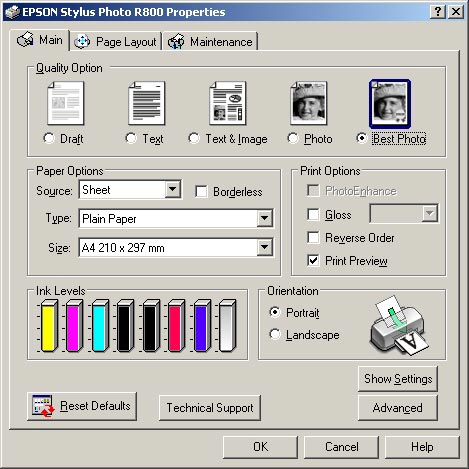Open the paper Size dropdown arrow

[265, 247]
